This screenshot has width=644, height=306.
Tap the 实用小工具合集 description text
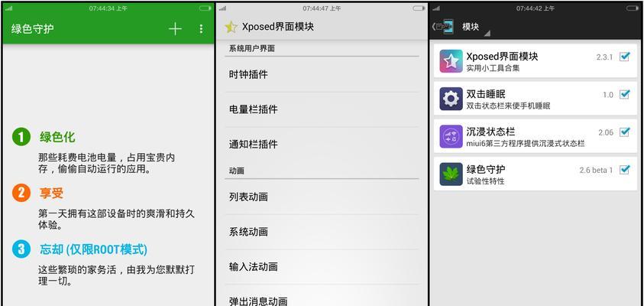[493, 68]
